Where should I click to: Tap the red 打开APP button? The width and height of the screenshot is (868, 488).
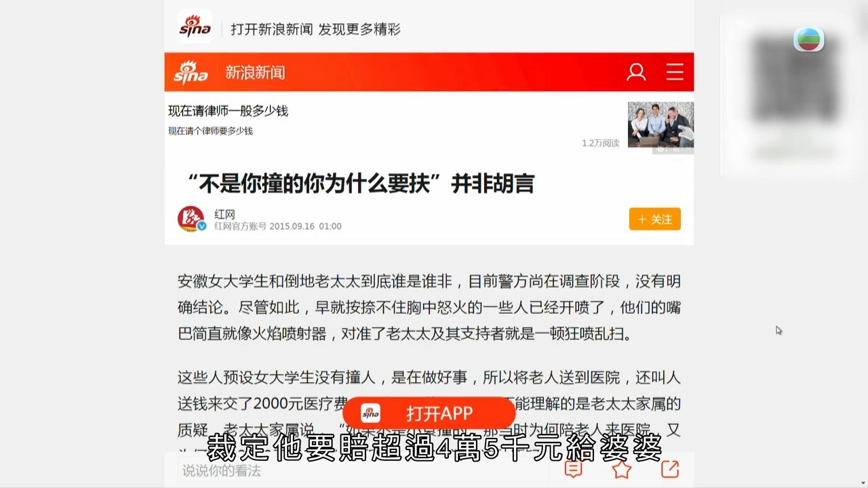tap(429, 413)
